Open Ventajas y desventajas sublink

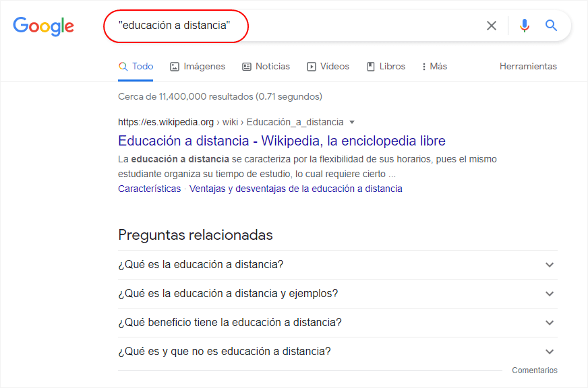[x=296, y=189]
